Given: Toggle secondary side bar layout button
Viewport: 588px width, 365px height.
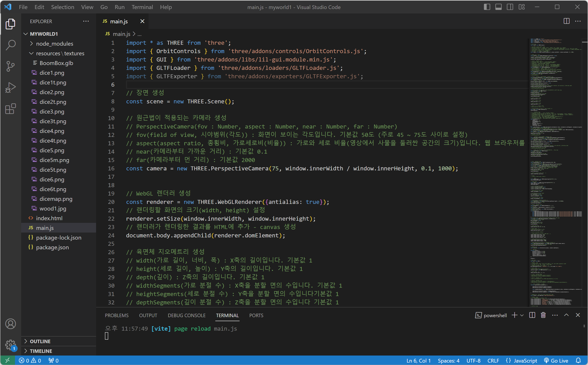Looking at the screenshot, I should point(510,7).
